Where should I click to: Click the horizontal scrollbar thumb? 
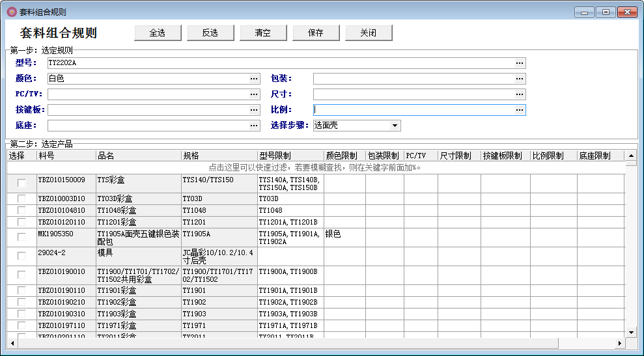288,343
